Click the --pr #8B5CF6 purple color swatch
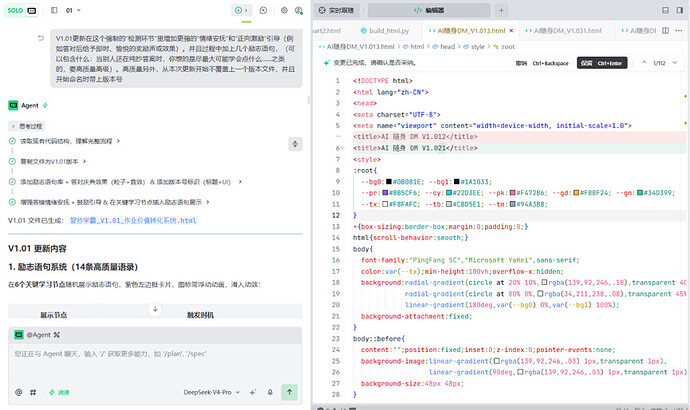690x410 pixels. pos(385,193)
